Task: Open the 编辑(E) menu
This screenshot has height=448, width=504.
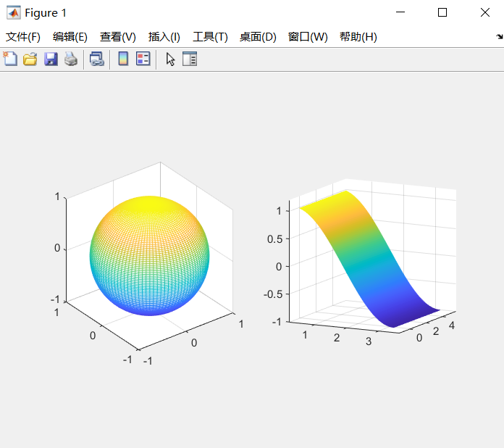Action: pyautogui.click(x=70, y=37)
